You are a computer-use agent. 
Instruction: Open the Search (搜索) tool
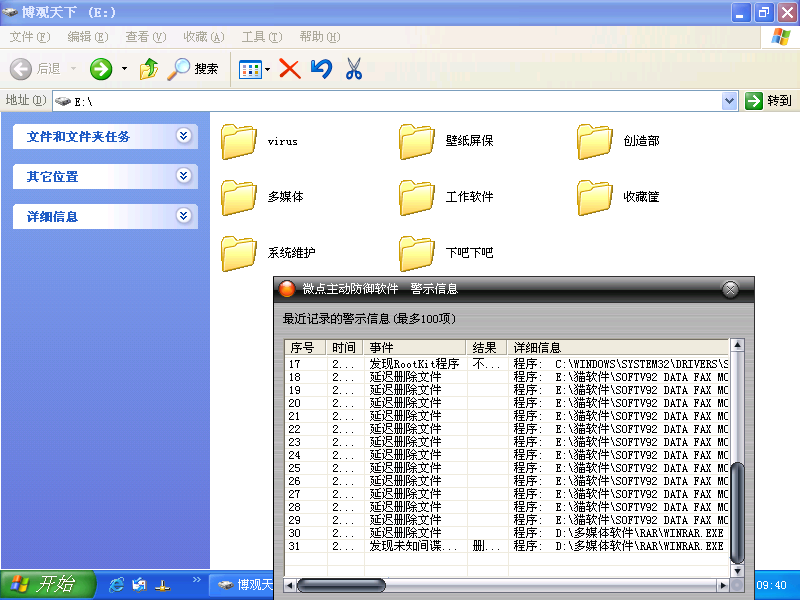pyautogui.click(x=193, y=69)
